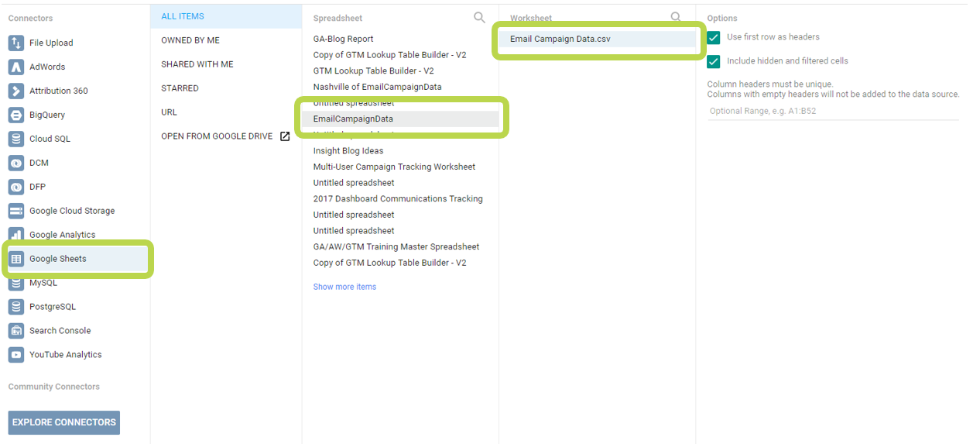Select the PostgreSQL connector icon
This screenshot has height=444, width=980.
(15, 307)
